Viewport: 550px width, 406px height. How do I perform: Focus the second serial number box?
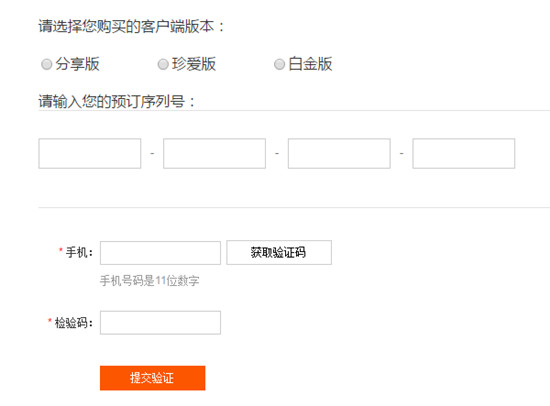[214, 153]
